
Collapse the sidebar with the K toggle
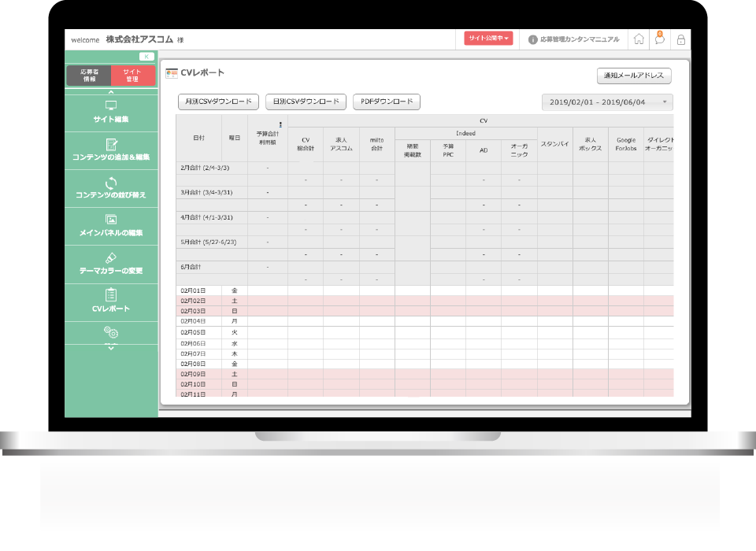pyautogui.click(x=146, y=57)
